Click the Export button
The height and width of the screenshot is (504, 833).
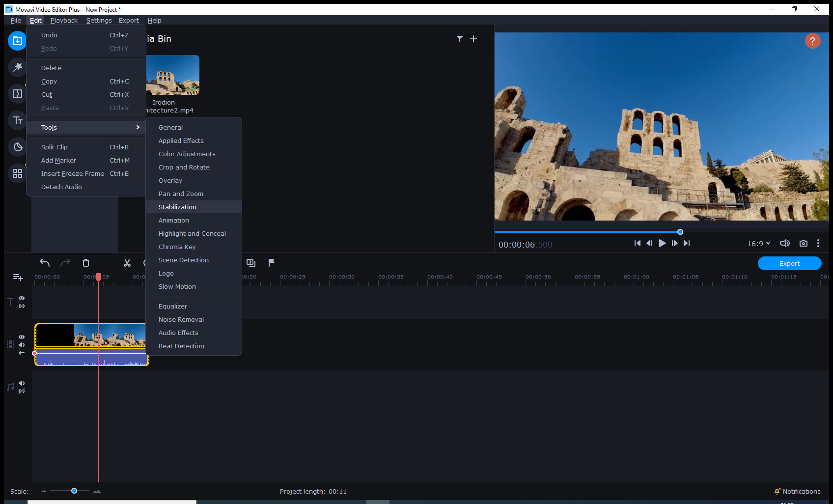pyautogui.click(x=789, y=263)
